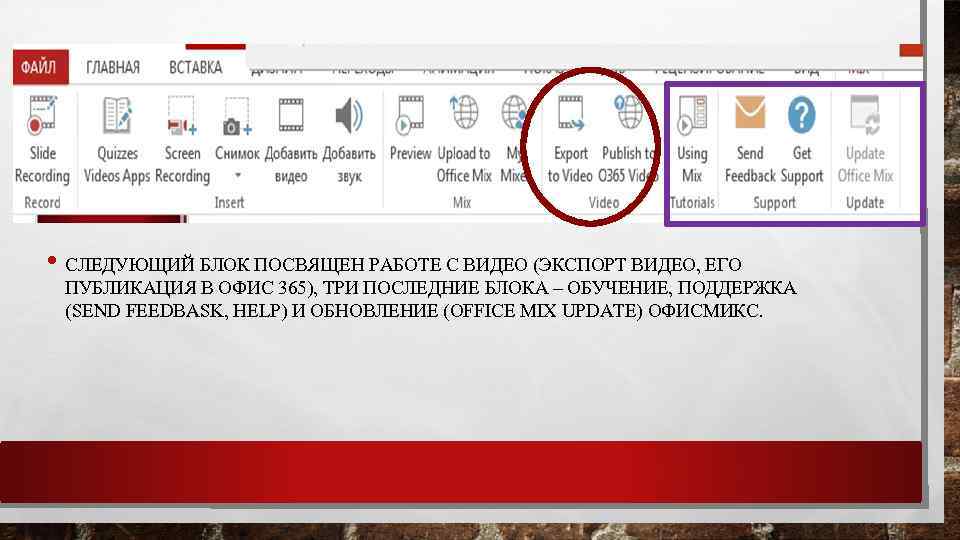Image resolution: width=960 pixels, height=540 pixels.
Task: Click Добавить звук speaker icon
Action: pyautogui.click(x=349, y=116)
